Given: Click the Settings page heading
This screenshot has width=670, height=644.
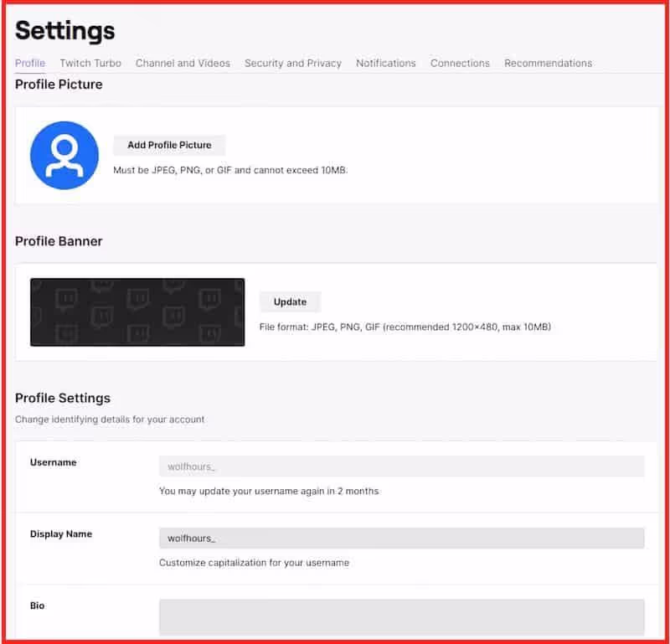Looking at the screenshot, I should (65, 31).
